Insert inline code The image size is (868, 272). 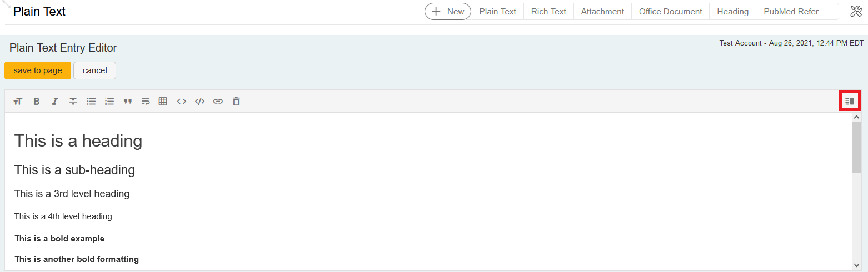pos(181,102)
